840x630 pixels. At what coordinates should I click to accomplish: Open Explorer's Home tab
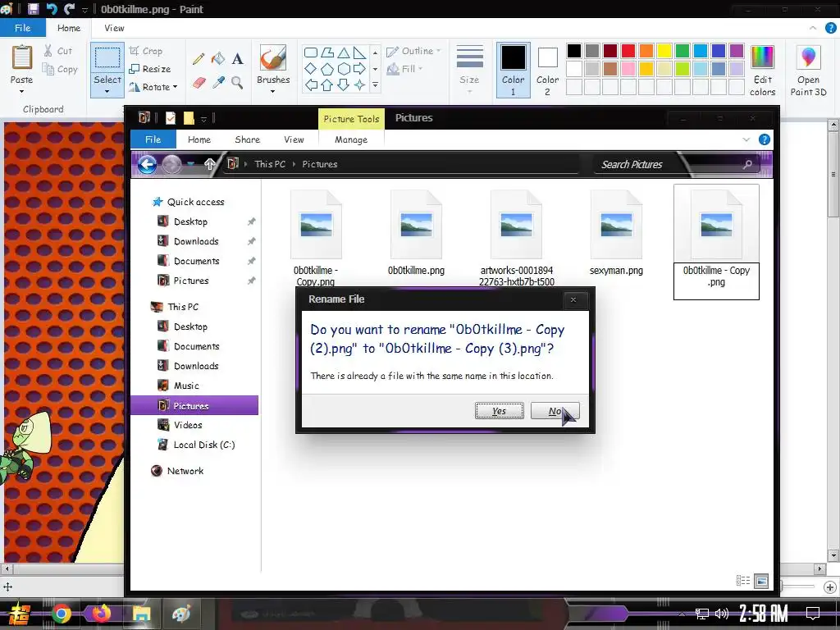[199, 139]
